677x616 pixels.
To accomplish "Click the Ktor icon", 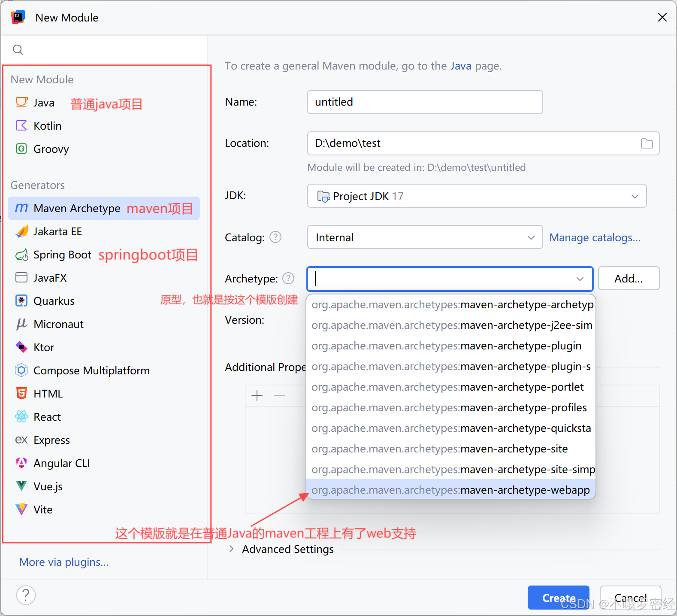I will pyautogui.click(x=21, y=347).
